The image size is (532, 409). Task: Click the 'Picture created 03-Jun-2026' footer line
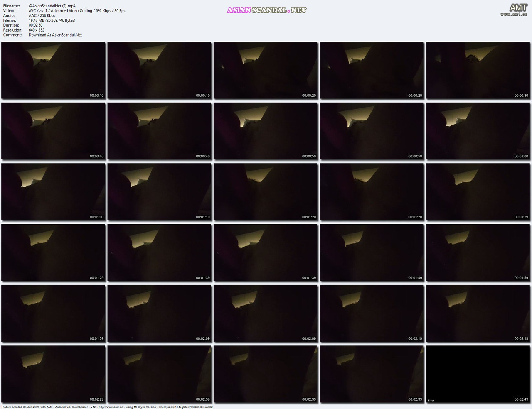[x=107, y=407]
